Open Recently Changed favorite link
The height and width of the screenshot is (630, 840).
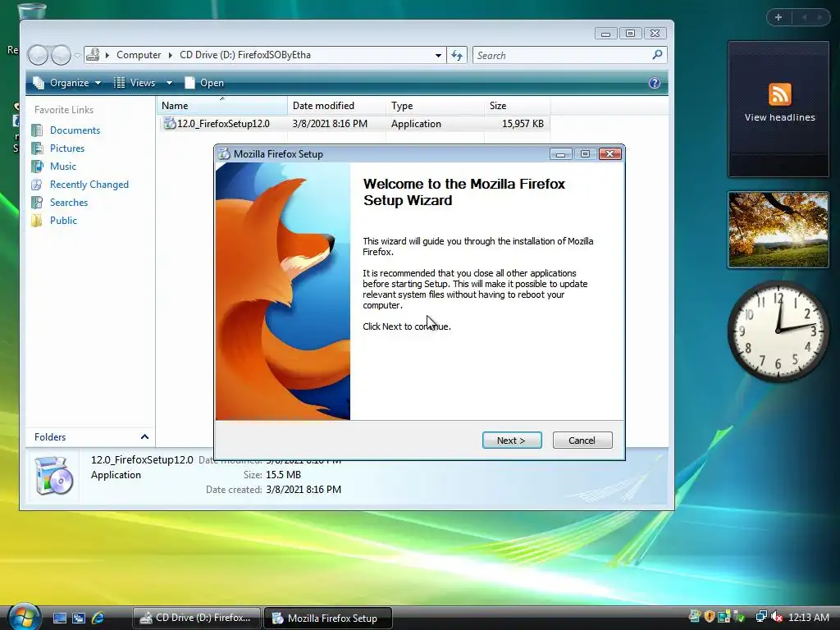[89, 185]
